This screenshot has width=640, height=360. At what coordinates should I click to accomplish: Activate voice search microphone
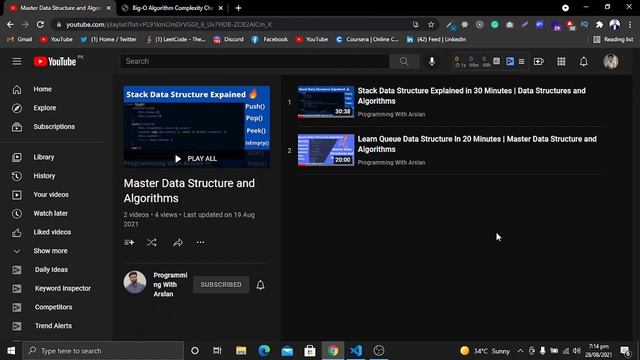[x=432, y=61]
